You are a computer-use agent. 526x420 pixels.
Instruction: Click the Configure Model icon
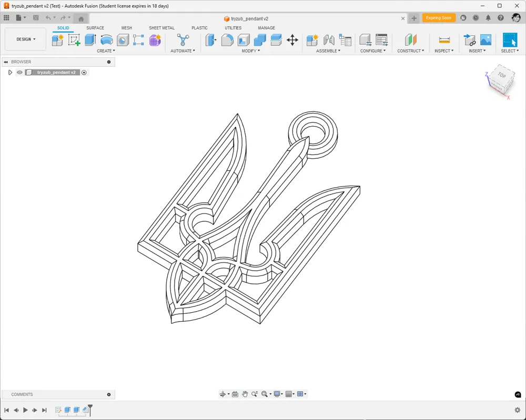pyautogui.click(x=365, y=40)
